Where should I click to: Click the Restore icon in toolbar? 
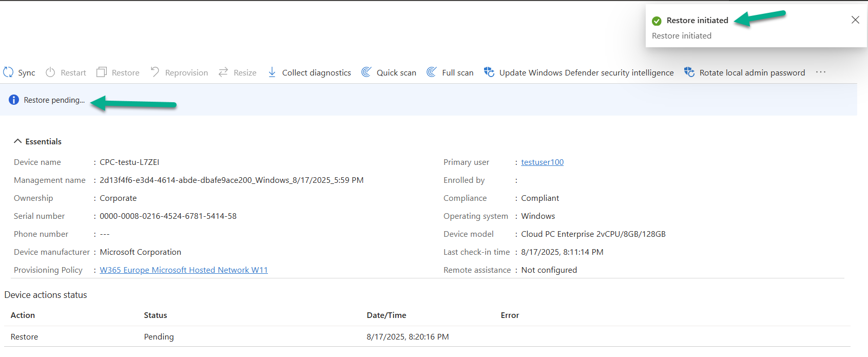click(102, 72)
